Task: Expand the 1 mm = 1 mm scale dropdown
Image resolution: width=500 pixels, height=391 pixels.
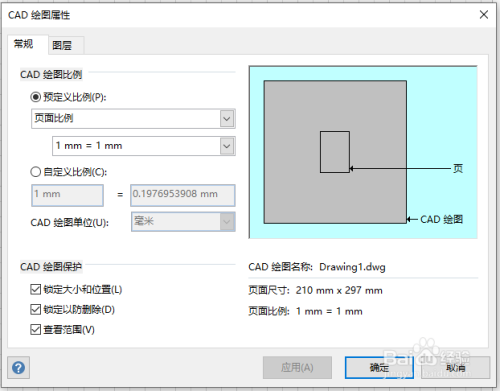Action: point(144,146)
